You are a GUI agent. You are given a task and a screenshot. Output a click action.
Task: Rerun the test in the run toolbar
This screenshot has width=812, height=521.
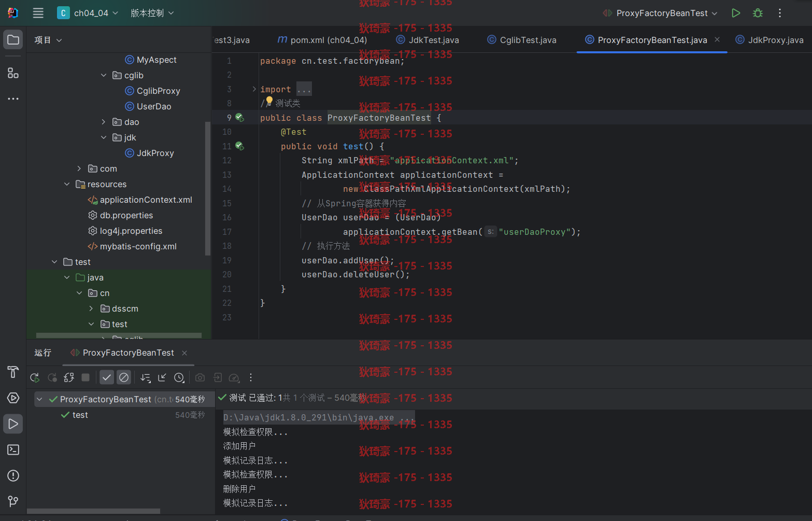(35, 377)
